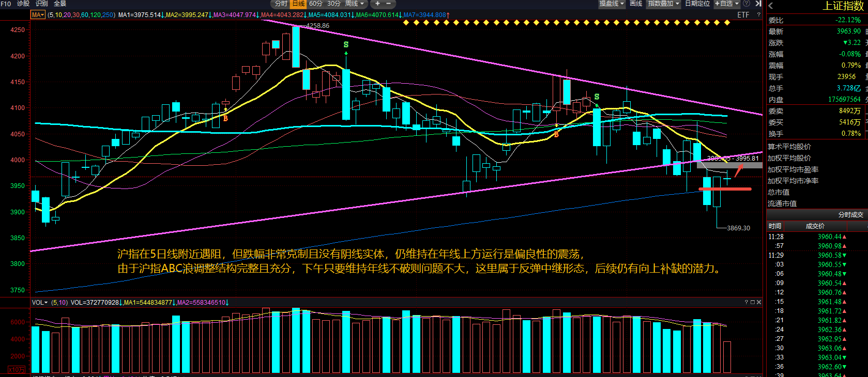Click the 时间 column header
868x377 pixels.
point(775,226)
